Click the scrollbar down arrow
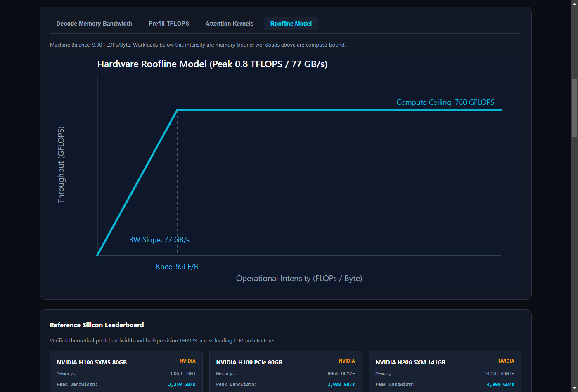The image size is (578, 392). click(x=574, y=389)
